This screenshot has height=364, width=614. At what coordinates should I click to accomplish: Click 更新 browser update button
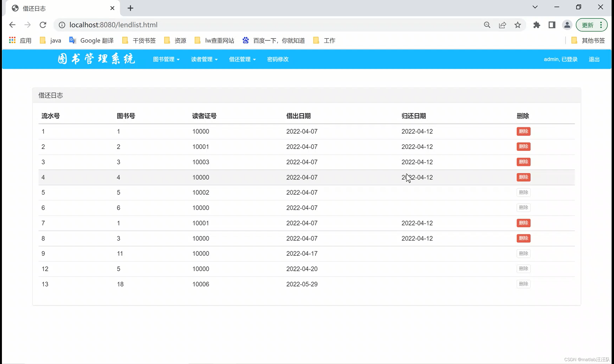pos(588,25)
